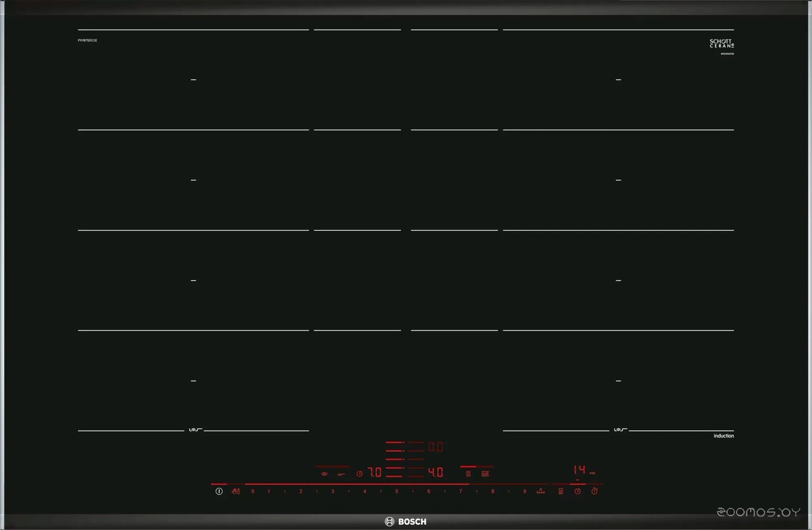The height and width of the screenshot is (530, 812).
Task: Tap the childproof lock / wipe protection symbol
Action: pos(235,491)
